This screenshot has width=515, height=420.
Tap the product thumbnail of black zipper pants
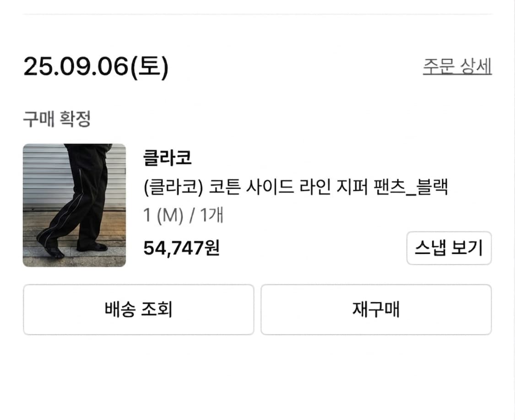[74, 204]
